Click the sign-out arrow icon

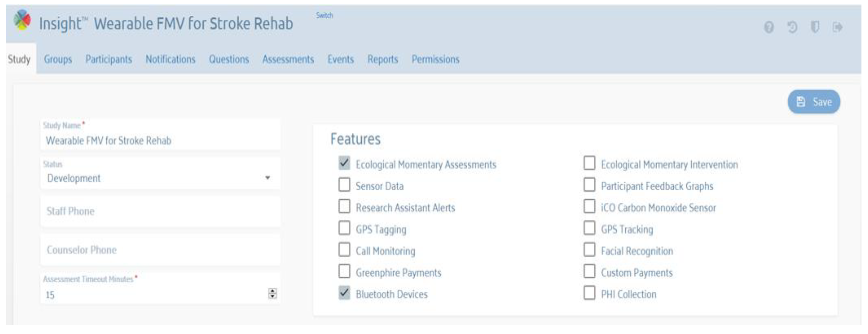[837, 27]
